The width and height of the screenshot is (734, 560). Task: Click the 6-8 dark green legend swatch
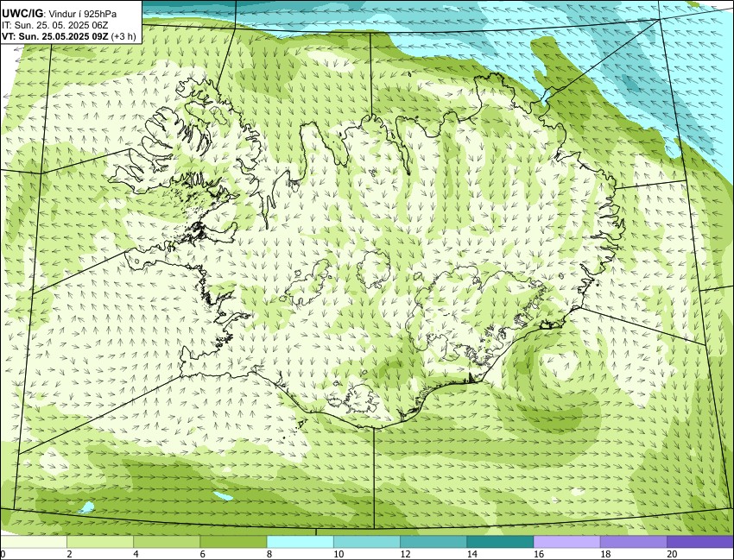tap(234, 542)
